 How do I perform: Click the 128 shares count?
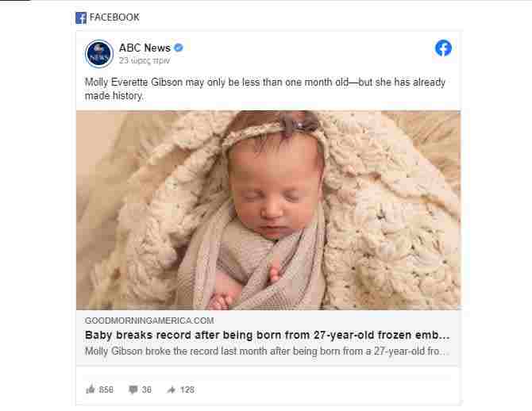click(187, 390)
